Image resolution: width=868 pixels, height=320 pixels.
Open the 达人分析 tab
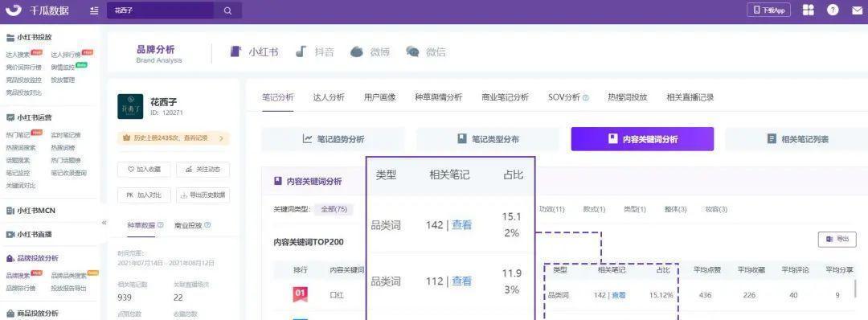tap(329, 97)
